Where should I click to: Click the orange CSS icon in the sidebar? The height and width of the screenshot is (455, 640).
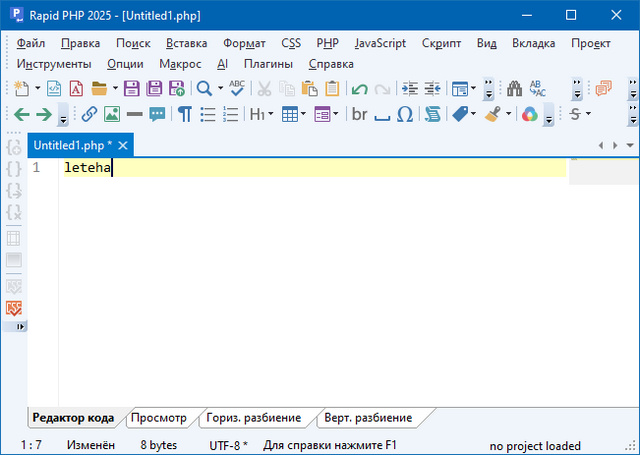(x=14, y=308)
